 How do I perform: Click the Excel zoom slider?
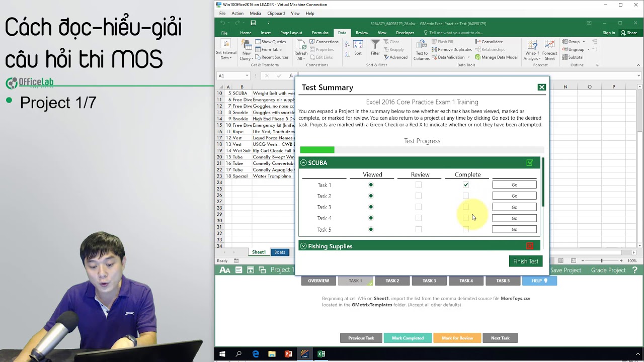(602, 260)
